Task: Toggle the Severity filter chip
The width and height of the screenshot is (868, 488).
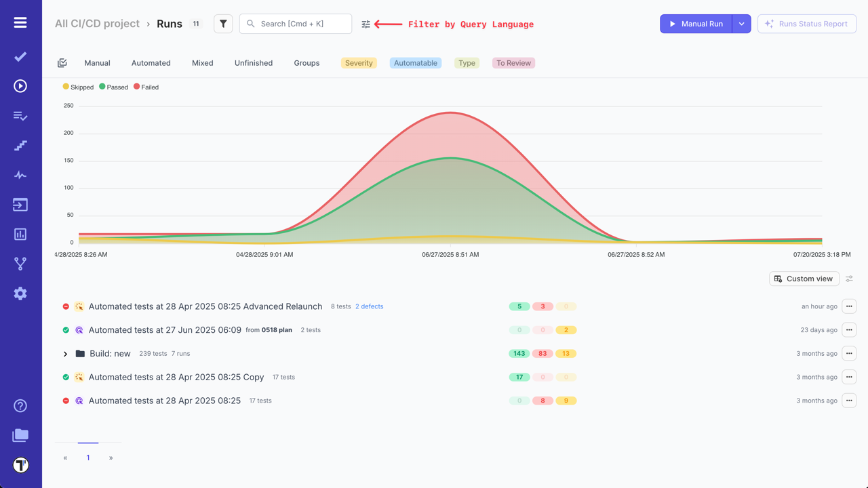Action: point(358,62)
